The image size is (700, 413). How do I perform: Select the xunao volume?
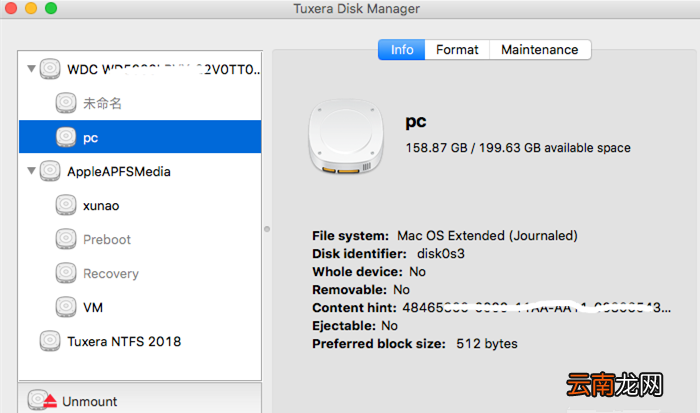point(140,205)
